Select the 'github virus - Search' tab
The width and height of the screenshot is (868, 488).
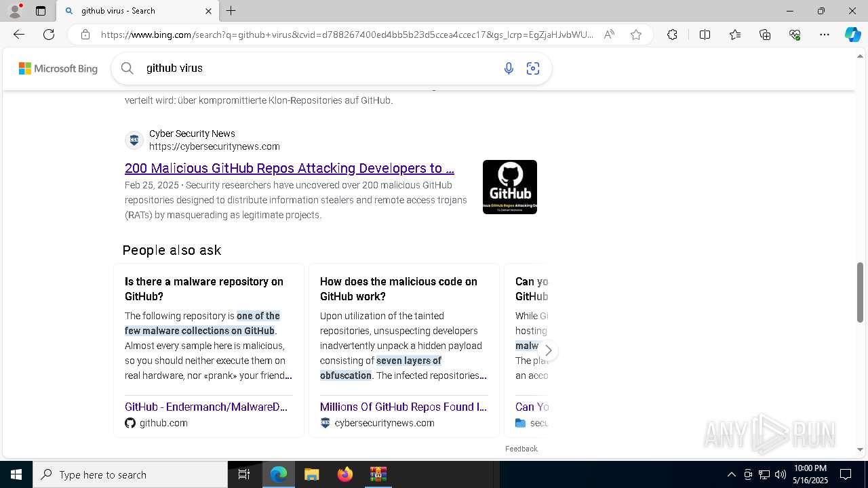(x=138, y=11)
